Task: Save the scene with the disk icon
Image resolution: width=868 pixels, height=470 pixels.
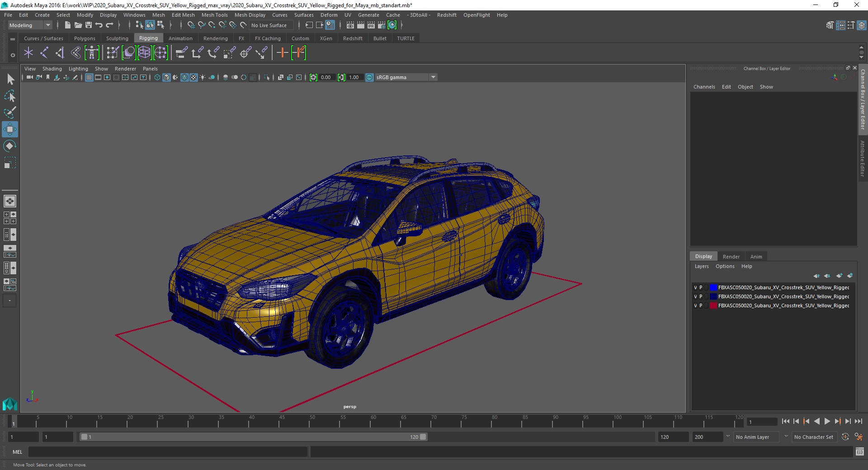Action: (89, 25)
